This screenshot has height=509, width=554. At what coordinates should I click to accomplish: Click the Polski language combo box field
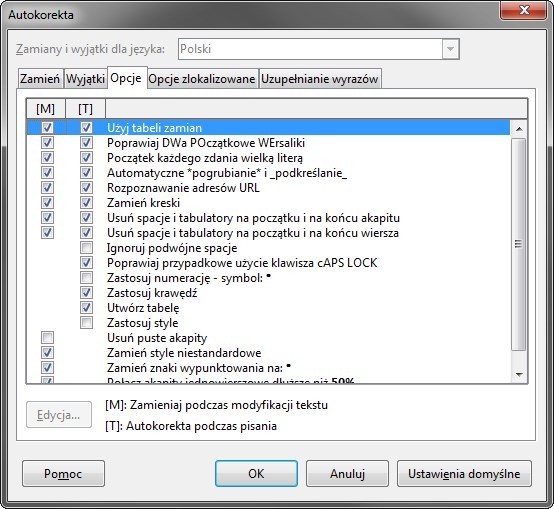click(319, 49)
